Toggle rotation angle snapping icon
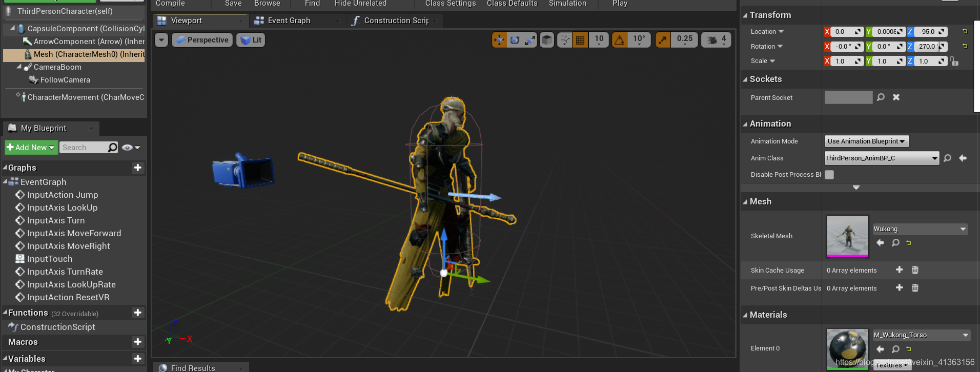The width and height of the screenshot is (980, 372). coord(620,40)
